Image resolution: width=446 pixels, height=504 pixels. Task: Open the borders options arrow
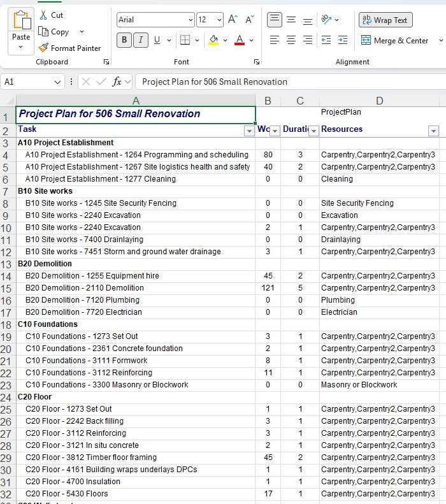coord(197,41)
